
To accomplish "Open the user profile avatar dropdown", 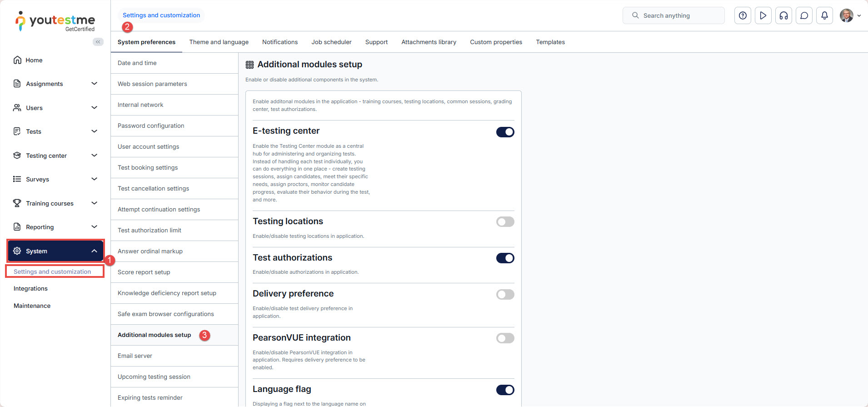I will [849, 15].
